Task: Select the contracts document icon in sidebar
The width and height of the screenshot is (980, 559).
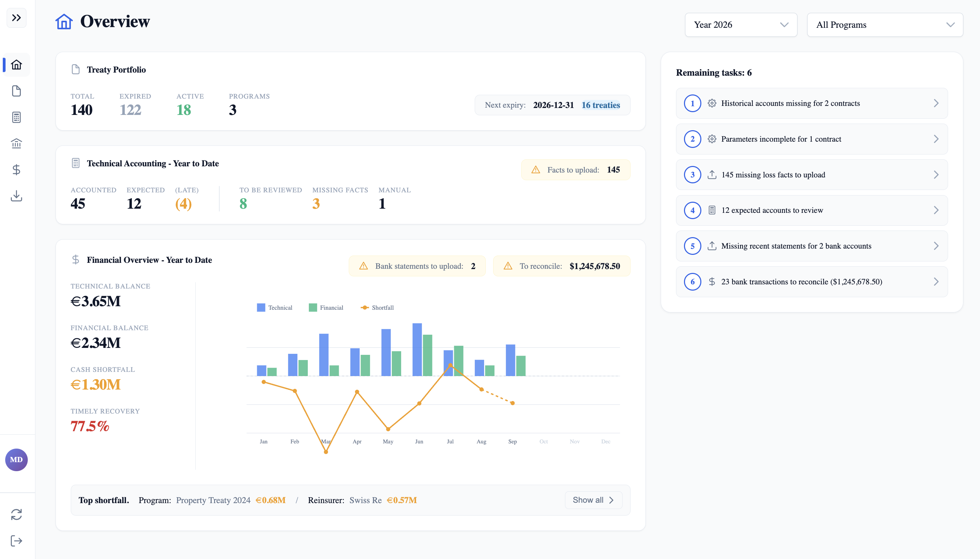Action: click(x=16, y=91)
